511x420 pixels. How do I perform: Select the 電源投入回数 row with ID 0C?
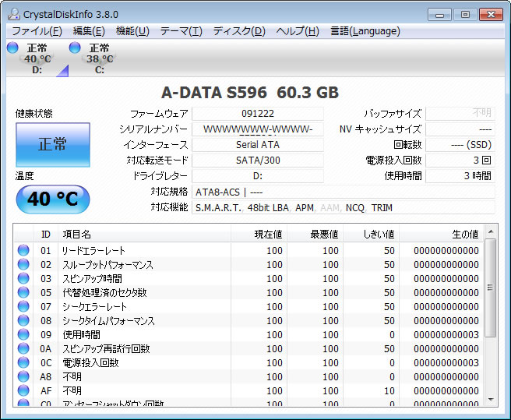[x=249, y=362]
